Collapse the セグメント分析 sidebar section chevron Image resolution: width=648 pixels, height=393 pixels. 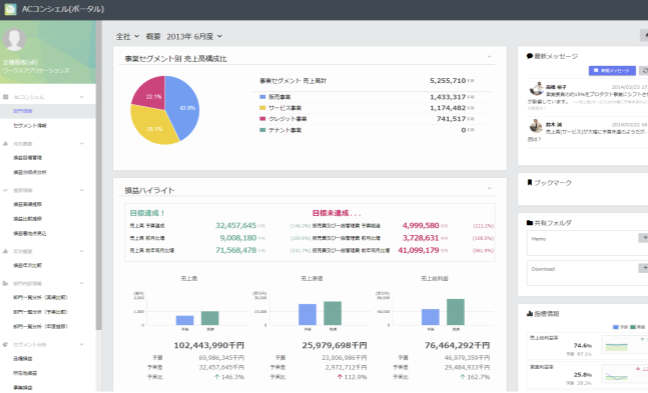[x=81, y=344]
